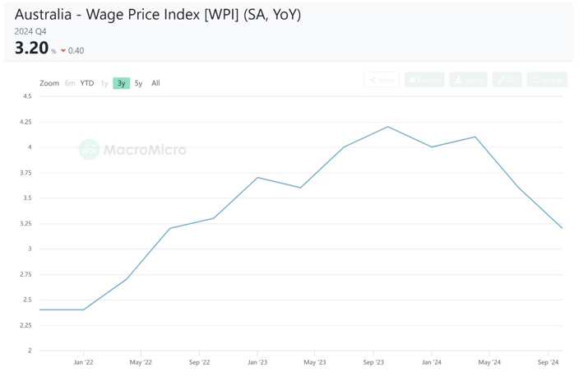Image resolution: width=588 pixels, height=382 pixels.
Task: Select the 3y zoom range
Action: click(x=121, y=83)
